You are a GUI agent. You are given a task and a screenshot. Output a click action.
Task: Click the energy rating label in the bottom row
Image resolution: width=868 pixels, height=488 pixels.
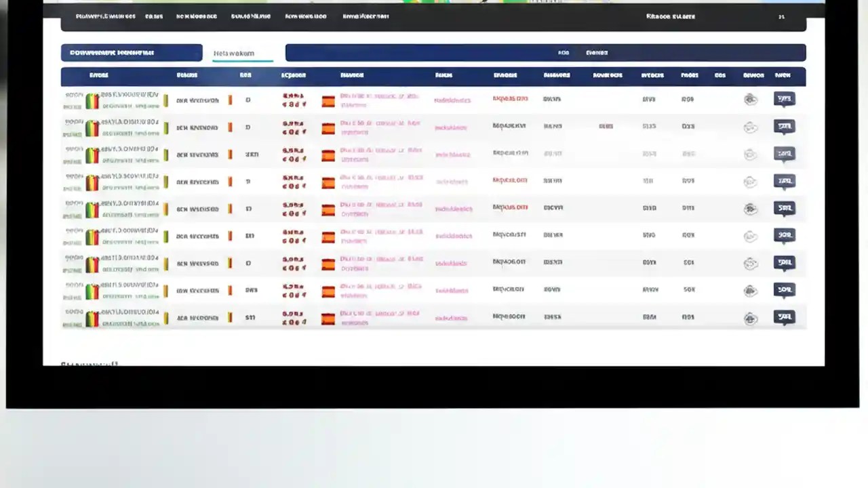click(x=93, y=317)
